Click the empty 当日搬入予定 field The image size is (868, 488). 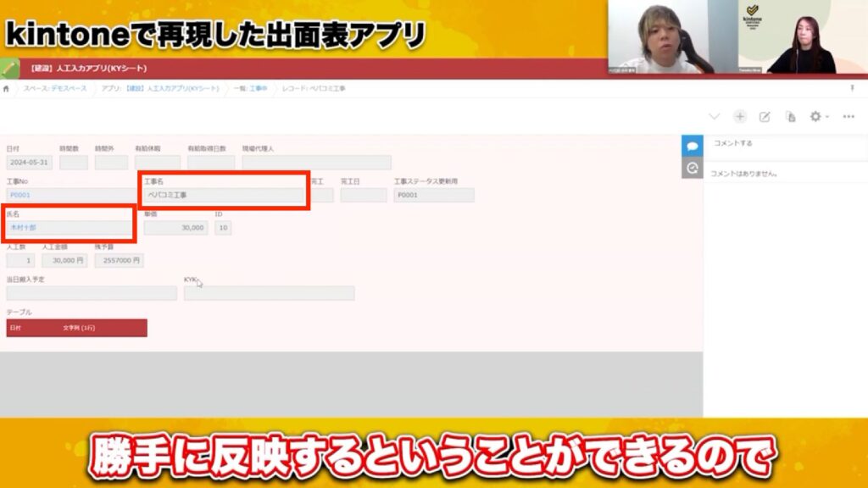pos(92,293)
